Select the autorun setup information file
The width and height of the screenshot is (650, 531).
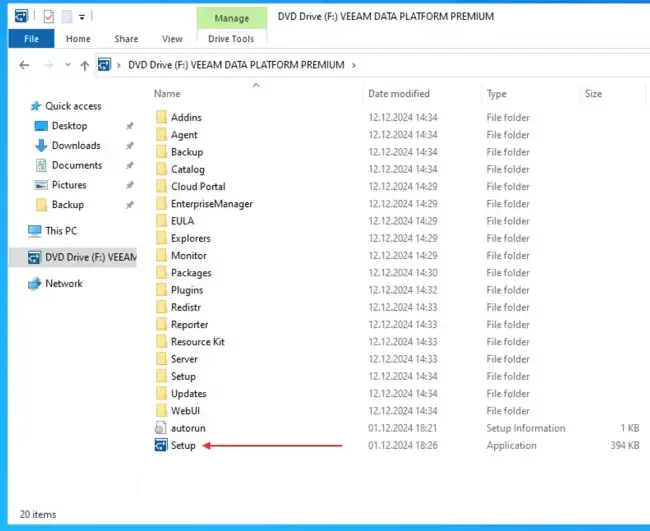click(x=188, y=428)
